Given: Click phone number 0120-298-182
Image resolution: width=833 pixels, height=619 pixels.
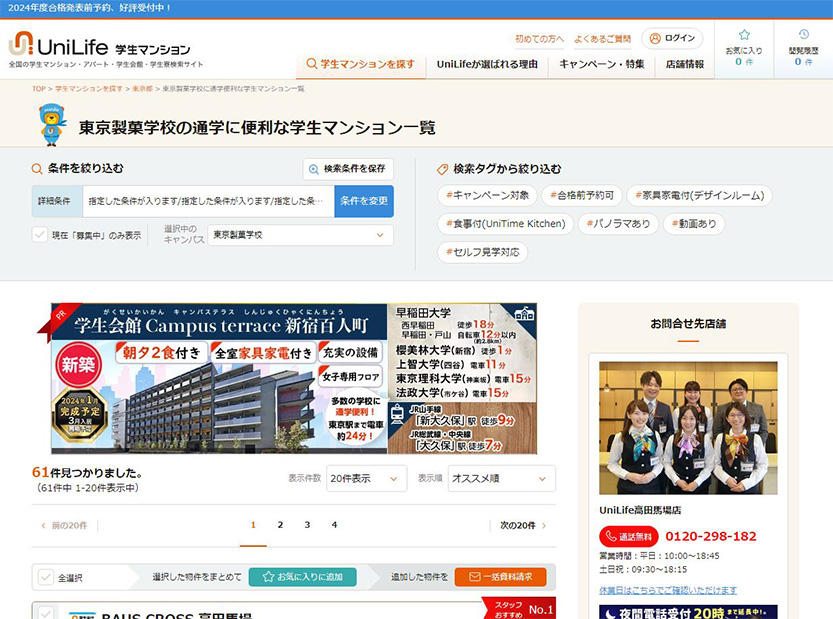Looking at the screenshot, I should (x=711, y=536).
